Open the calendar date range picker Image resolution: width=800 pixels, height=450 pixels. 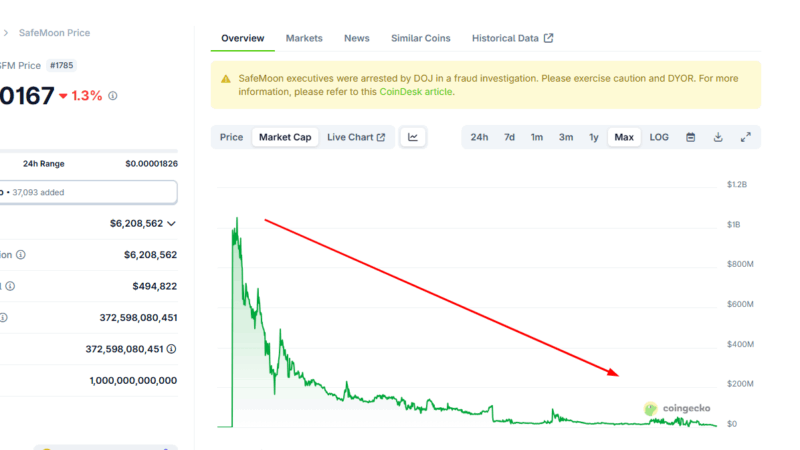pyautogui.click(x=690, y=137)
